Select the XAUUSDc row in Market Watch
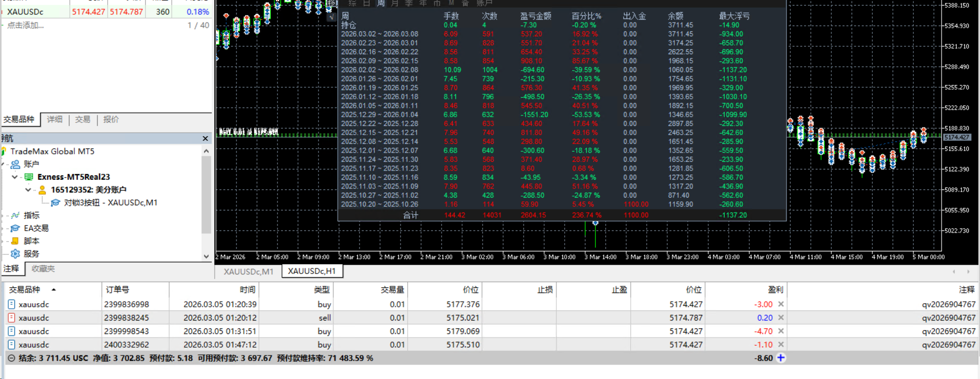The image size is (980, 379). point(107,12)
